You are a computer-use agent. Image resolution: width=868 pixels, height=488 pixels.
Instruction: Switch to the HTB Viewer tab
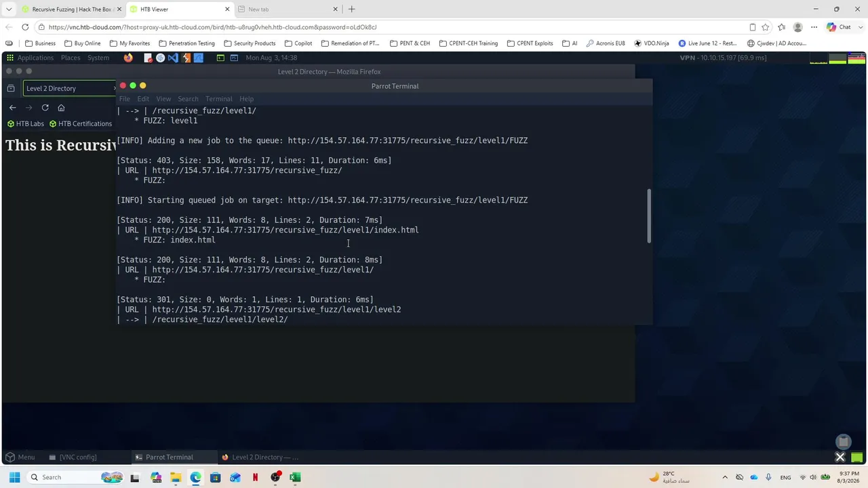[180, 9]
